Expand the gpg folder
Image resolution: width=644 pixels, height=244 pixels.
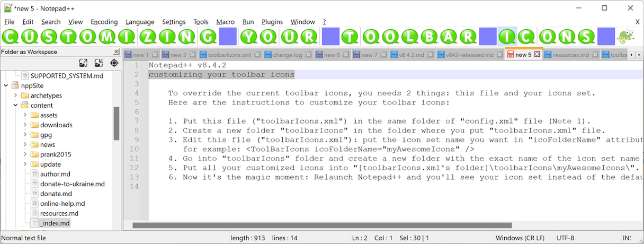point(25,135)
